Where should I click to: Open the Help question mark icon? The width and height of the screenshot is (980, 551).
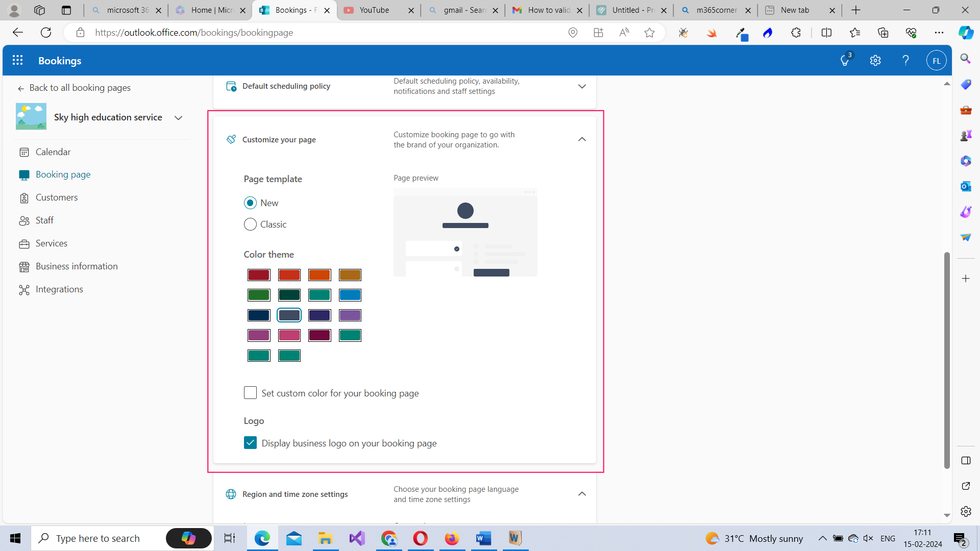pos(905,60)
